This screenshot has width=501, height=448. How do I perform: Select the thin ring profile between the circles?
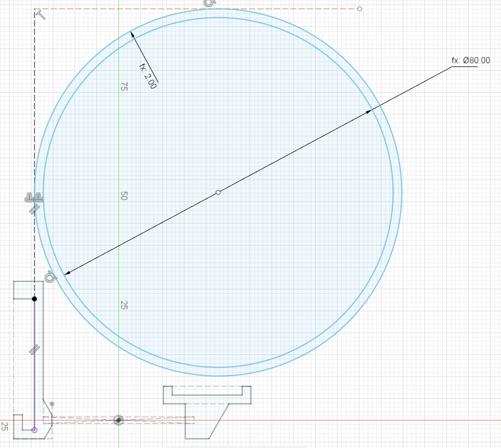[397, 192]
